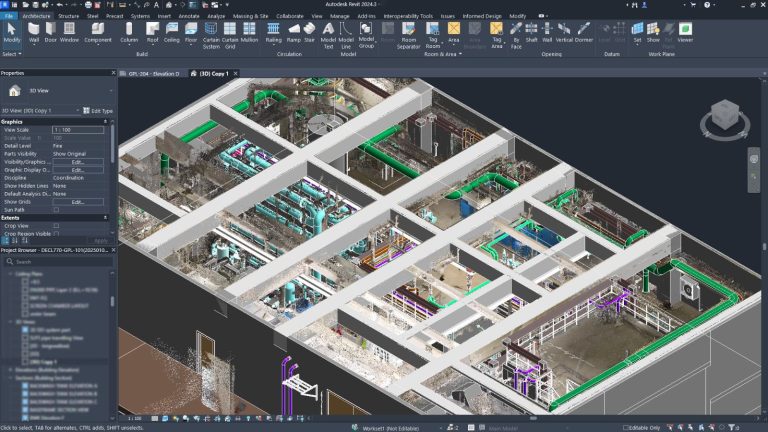The image size is (768, 432).
Task: Activate the Stair tool in Circulation
Action: point(309,33)
